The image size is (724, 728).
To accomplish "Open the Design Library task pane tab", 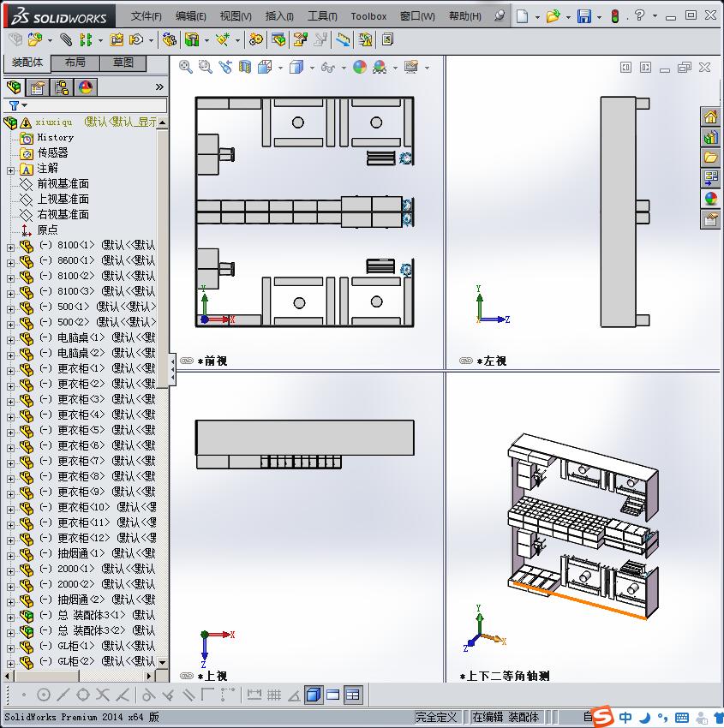I will 710,138.
